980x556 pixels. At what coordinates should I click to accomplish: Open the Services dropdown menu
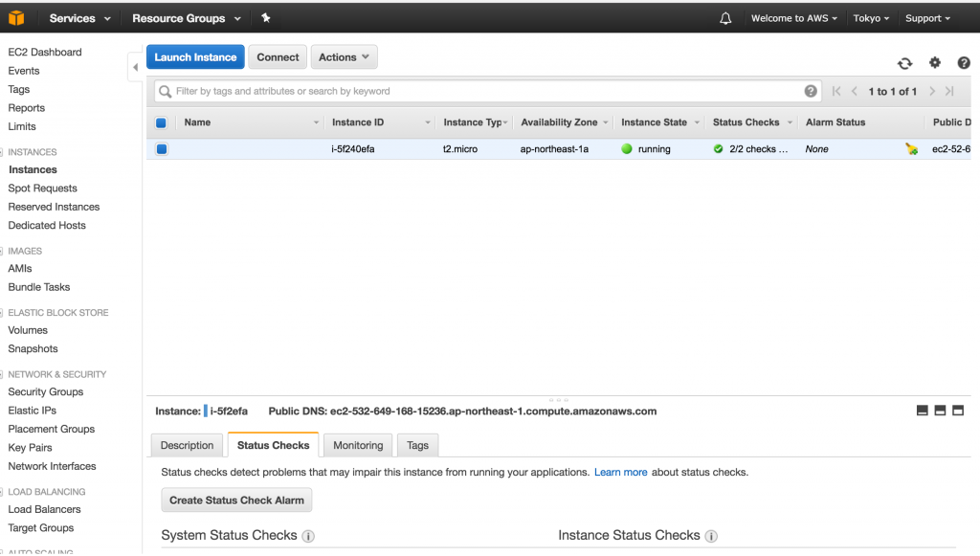(x=80, y=18)
